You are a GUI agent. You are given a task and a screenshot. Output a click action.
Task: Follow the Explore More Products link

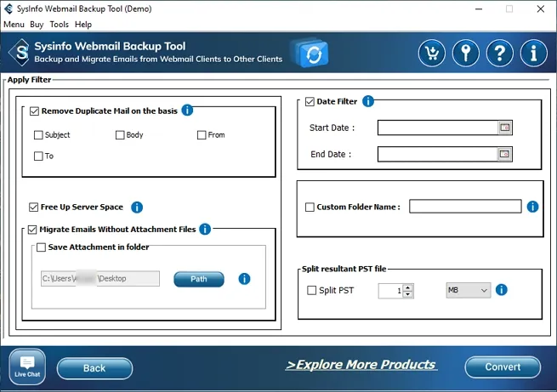(361, 365)
